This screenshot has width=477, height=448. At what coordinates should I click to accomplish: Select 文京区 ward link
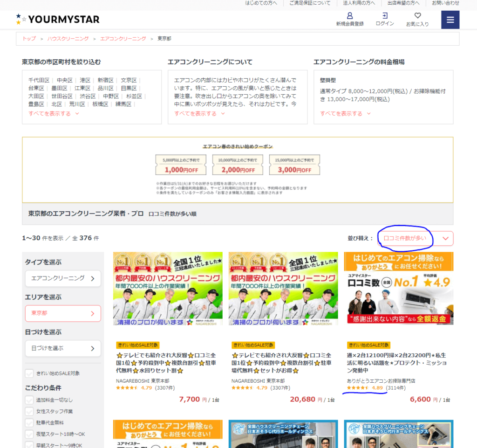(129, 80)
